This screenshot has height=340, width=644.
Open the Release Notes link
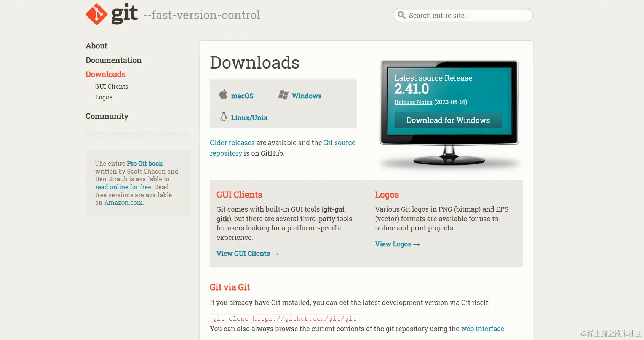click(413, 102)
